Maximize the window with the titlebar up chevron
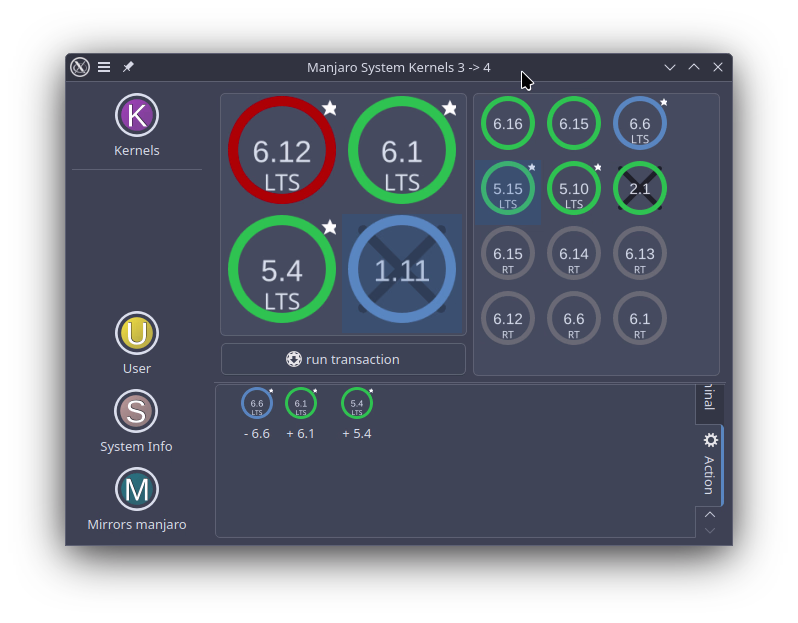The image size is (798, 623). pos(694,67)
